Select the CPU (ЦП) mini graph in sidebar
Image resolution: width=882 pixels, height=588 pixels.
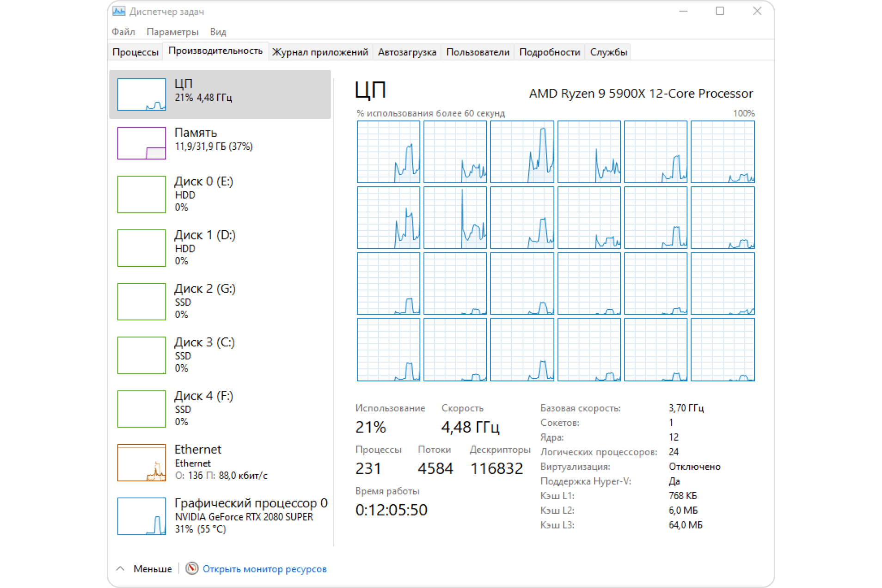[x=141, y=94]
